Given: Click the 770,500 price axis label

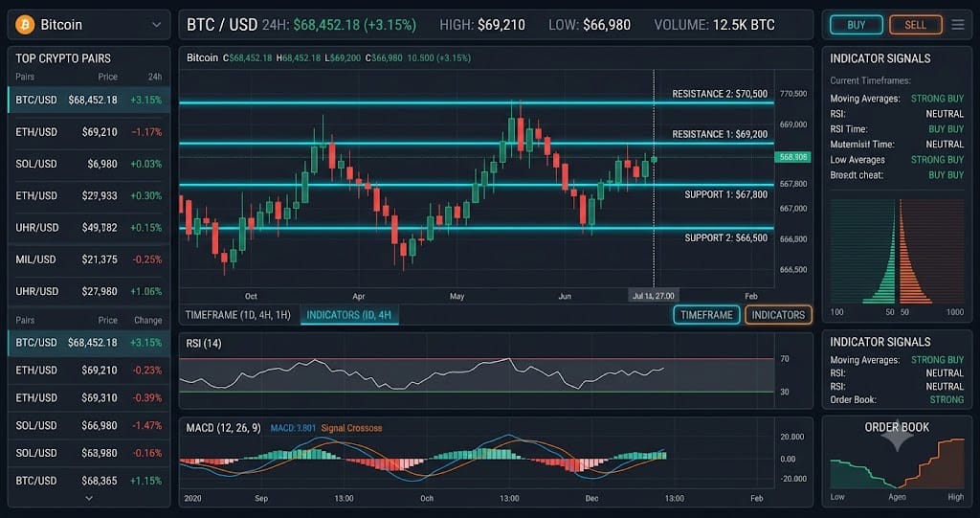Looking at the screenshot, I should (x=793, y=94).
